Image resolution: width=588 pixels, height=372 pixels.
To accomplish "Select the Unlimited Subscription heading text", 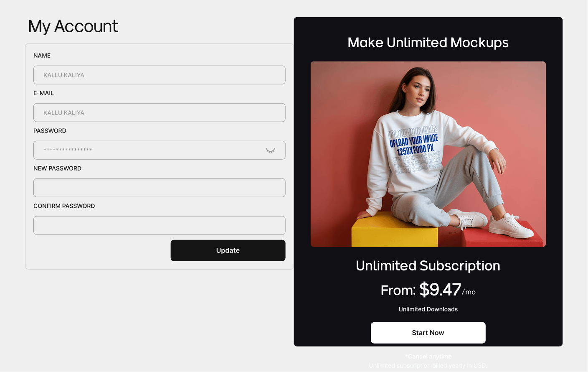I will point(428,266).
